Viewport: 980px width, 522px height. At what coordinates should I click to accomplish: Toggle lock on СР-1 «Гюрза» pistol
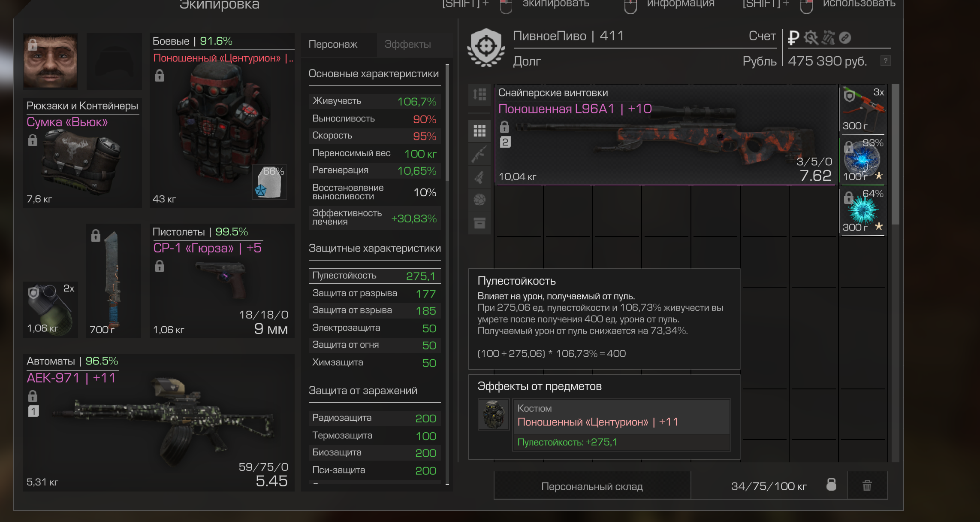(x=160, y=267)
